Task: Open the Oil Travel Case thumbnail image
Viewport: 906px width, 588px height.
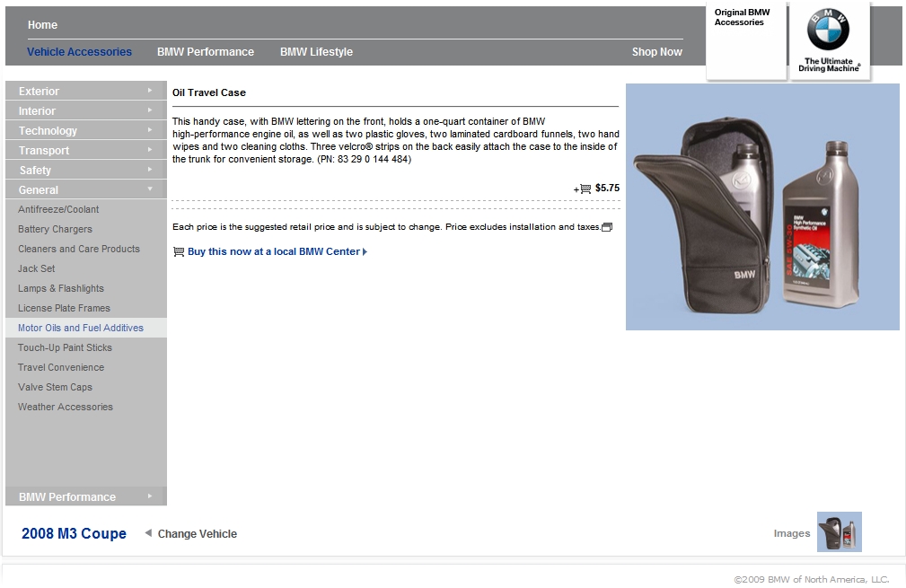Action: click(839, 531)
